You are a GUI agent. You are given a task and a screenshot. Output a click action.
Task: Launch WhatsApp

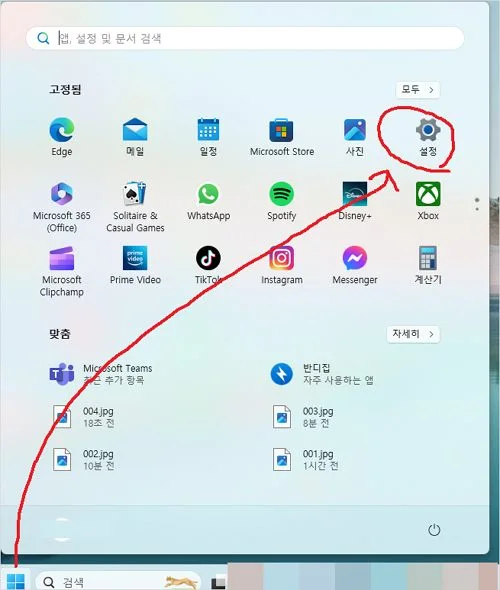208,201
